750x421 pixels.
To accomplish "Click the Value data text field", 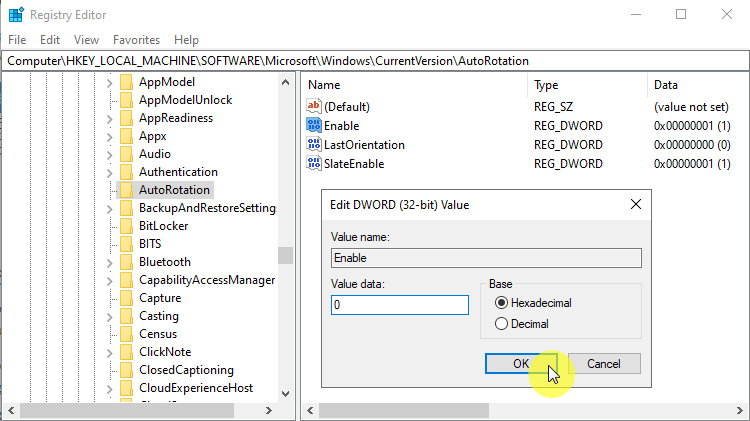I will (x=399, y=305).
